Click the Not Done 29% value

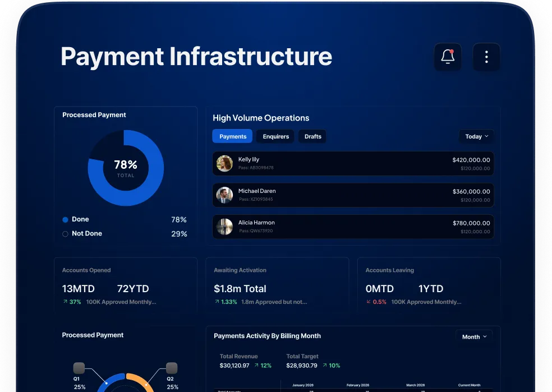[x=179, y=234]
